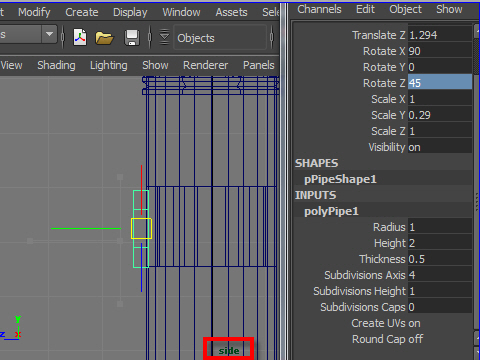This screenshot has width=480, height=360.
Task: Click the Subdivisions Axis value field
Action: 440,275
